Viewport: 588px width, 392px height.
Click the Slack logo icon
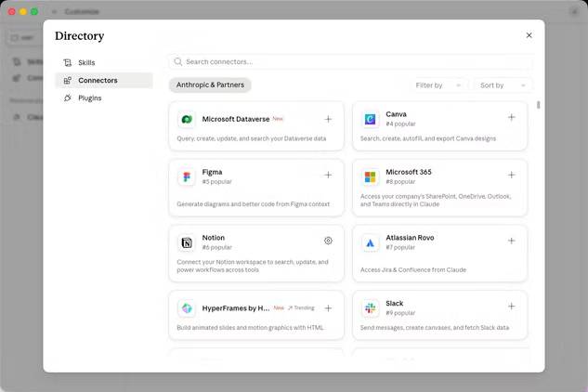pos(370,308)
